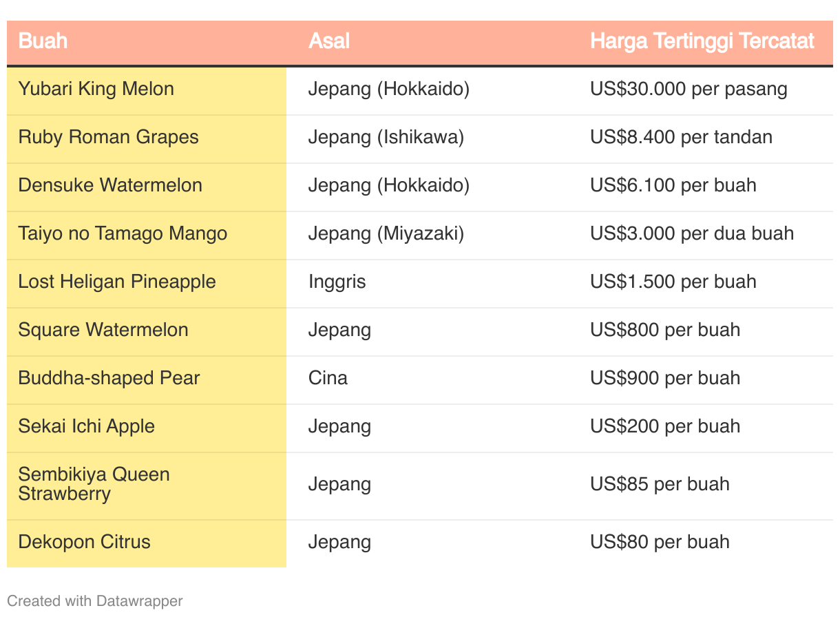Click the Dekopon Citrus row label
The width and height of the screenshot is (840, 617).
click(x=84, y=543)
